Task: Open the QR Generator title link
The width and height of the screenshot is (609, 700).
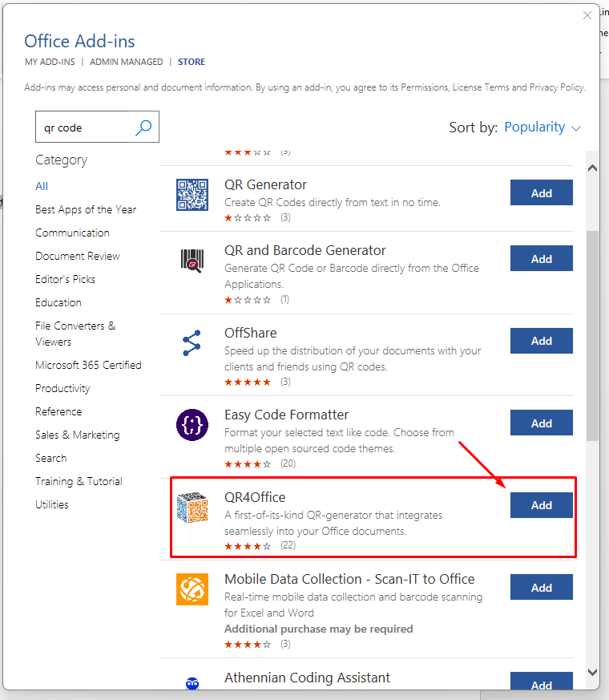Action: (265, 184)
